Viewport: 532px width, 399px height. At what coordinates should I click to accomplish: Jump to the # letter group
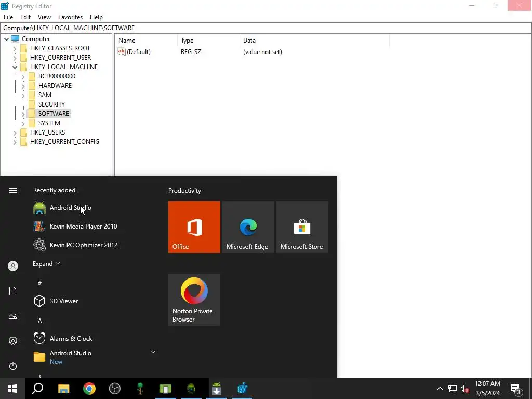pyautogui.click(x=39, y=283)
